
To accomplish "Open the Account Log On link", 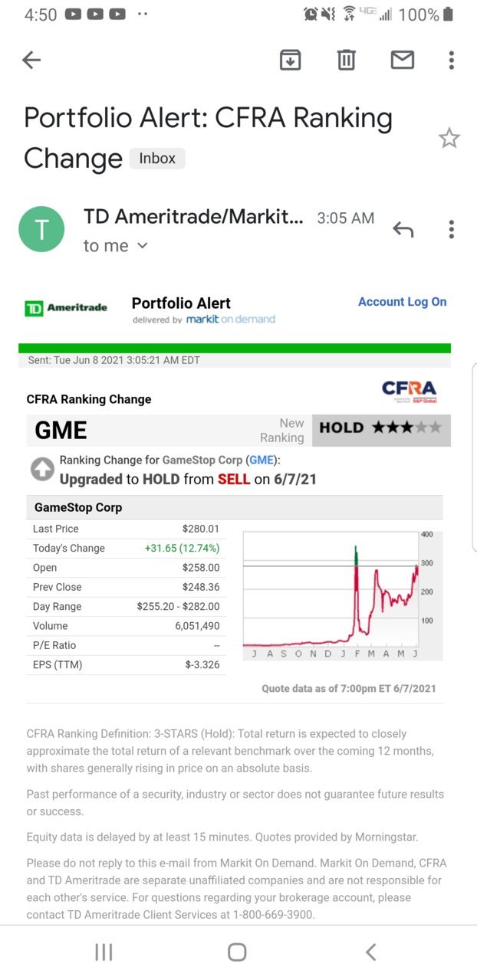I will coord(402,302).
